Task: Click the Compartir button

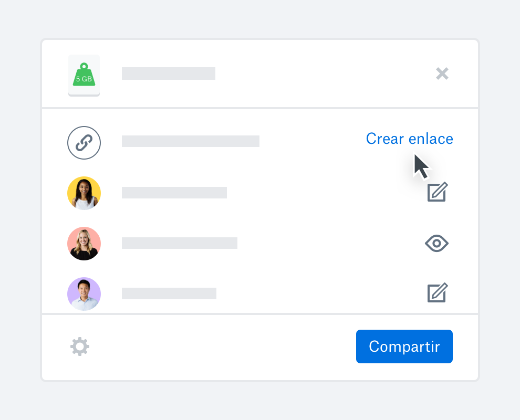Action: click(x=404, y=346)
